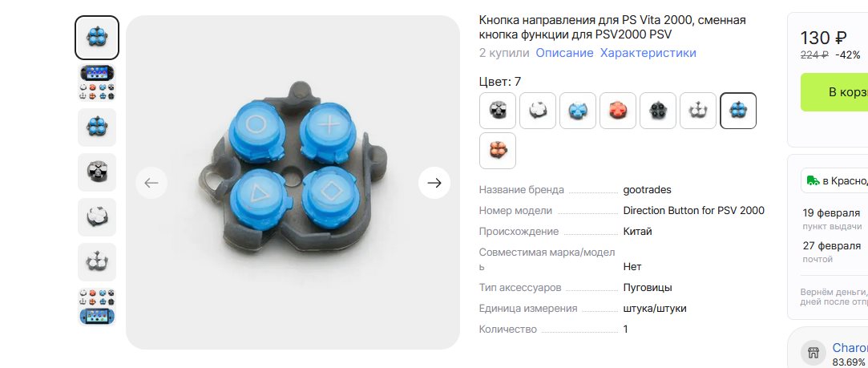Open last thumbnail with blue console
The height and width of the screenshot is (368, 868).
point(97,306)
